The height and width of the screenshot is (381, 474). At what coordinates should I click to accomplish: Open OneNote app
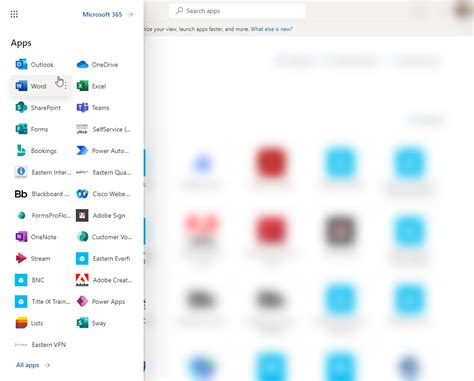coord(36,237)
